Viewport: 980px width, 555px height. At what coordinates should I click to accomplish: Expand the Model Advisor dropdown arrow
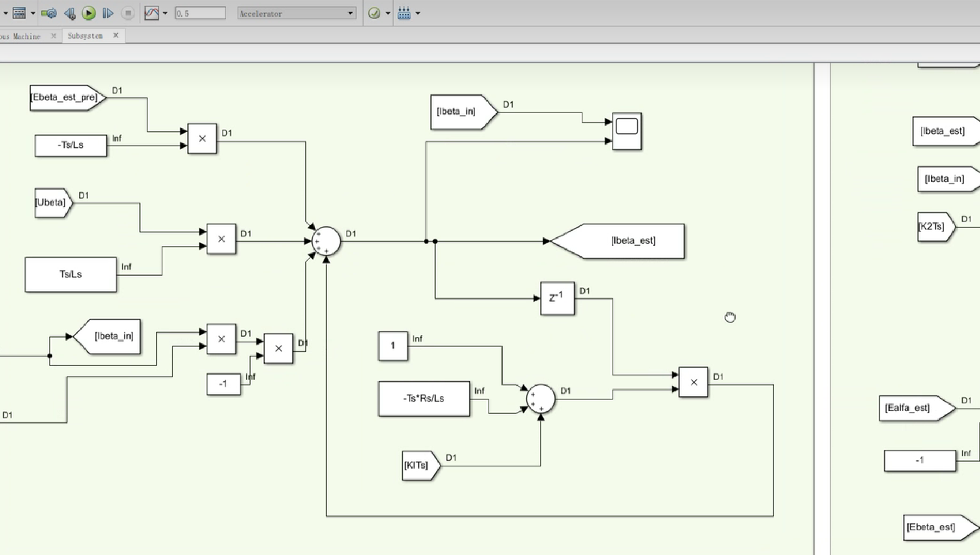pyautogui.click(x=388, y=13)
